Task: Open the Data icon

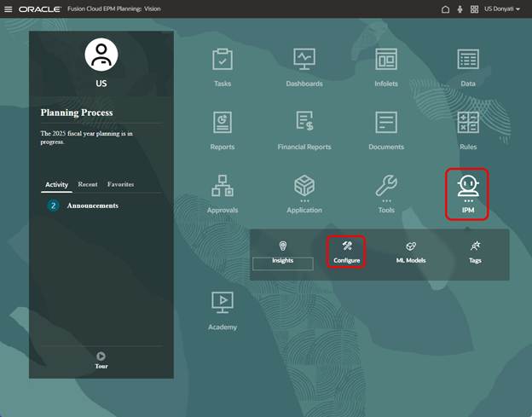Action: coord(468,61)
